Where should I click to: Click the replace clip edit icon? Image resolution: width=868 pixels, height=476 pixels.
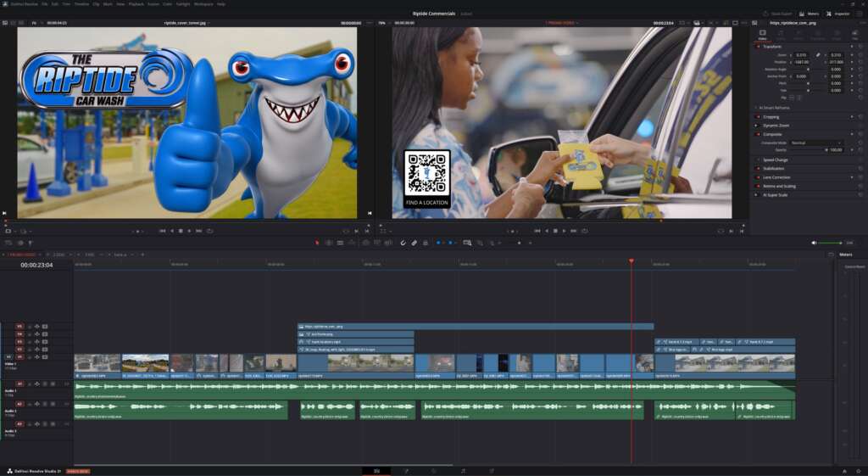tap(388, 243)
